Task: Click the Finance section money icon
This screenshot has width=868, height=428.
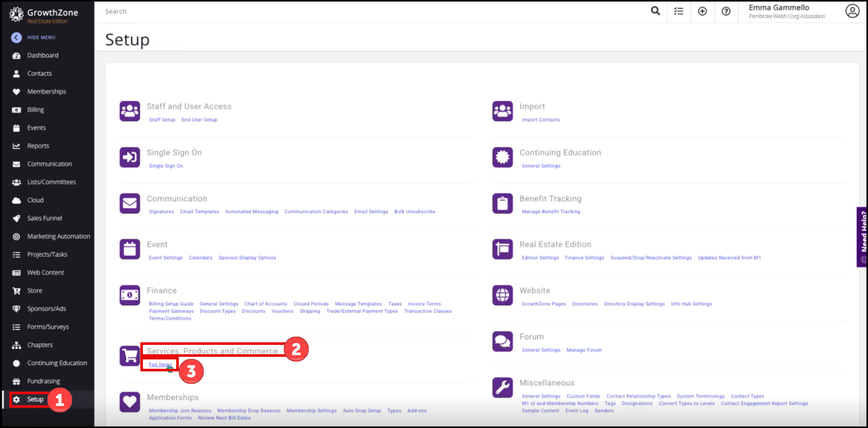Action: [130, 295]
